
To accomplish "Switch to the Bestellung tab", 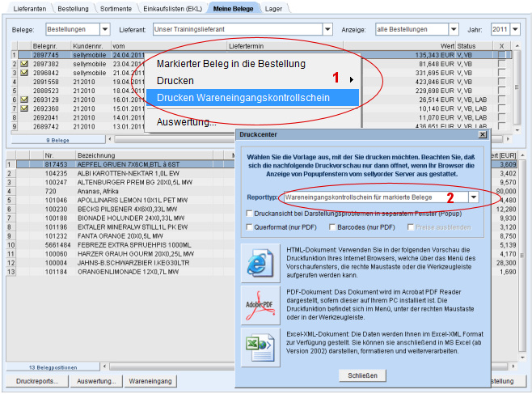I will point(73,9).
